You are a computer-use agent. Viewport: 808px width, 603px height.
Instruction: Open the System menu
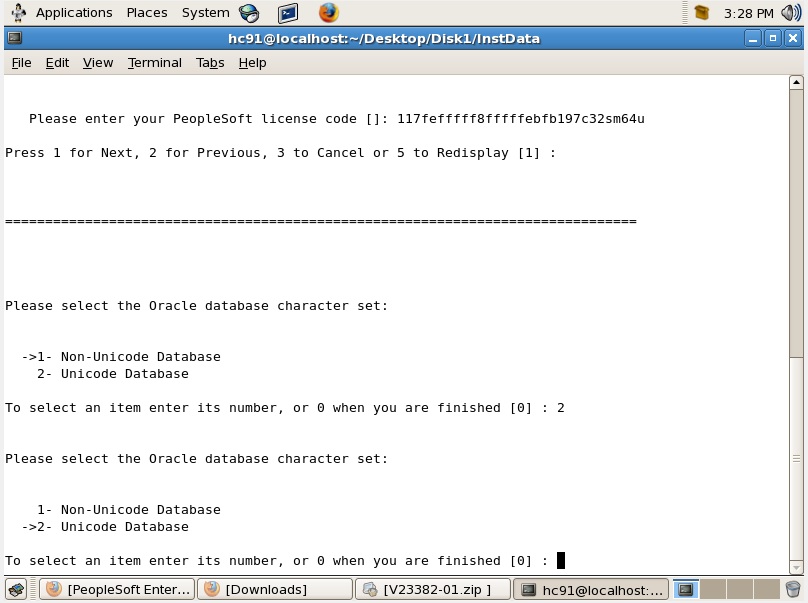[205, 12]
